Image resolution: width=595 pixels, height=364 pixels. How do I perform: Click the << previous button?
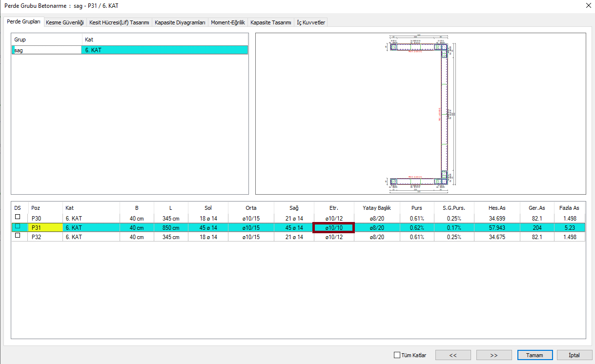(x=453, y=355)
